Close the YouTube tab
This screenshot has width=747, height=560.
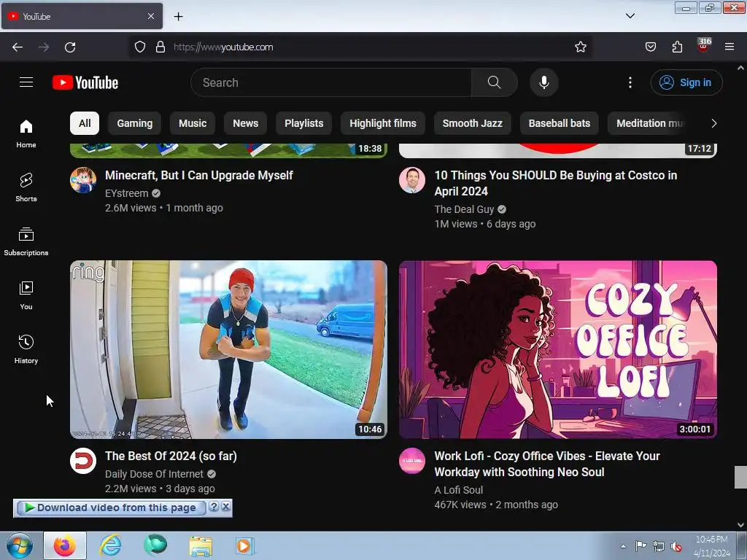pyautogui.click(x=150, y=16)
